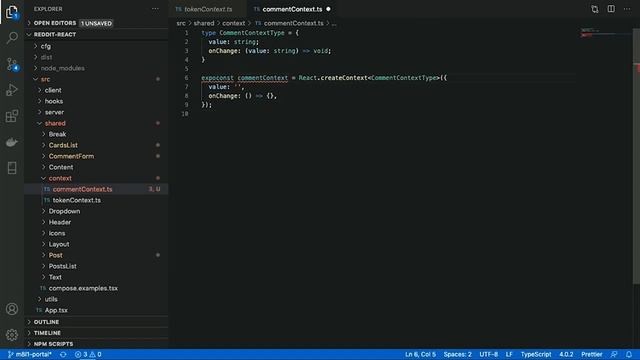The height and width of the screenshot is (360, 640).
Task: Open tokenContext.ts in the file tree
Action: [x=76, y=200]
